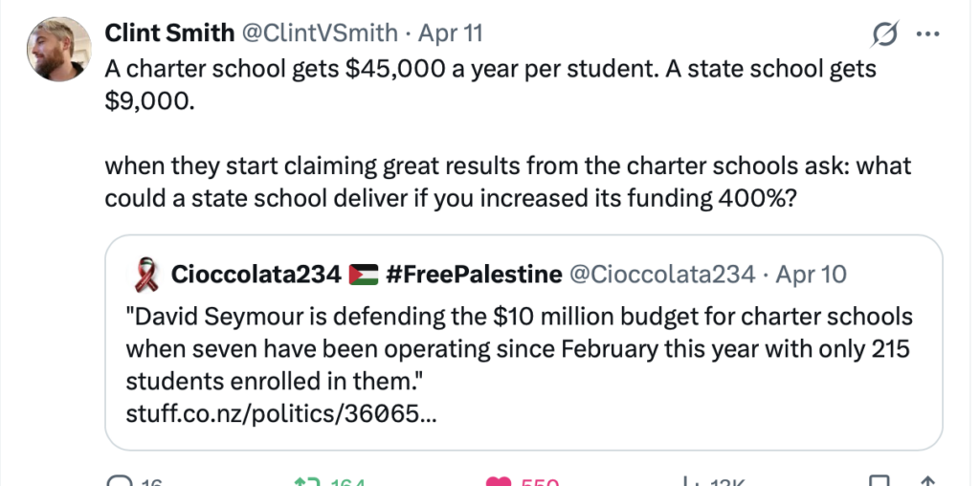Open the stuff.co.nz article link
980x486 pixels.
[284, 414]
